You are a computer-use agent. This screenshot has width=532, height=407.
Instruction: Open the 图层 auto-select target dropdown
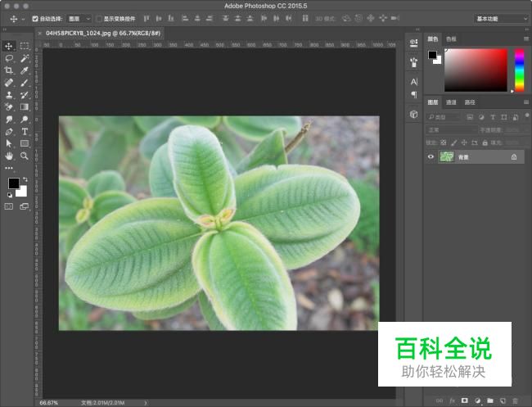tap(78, 18)
